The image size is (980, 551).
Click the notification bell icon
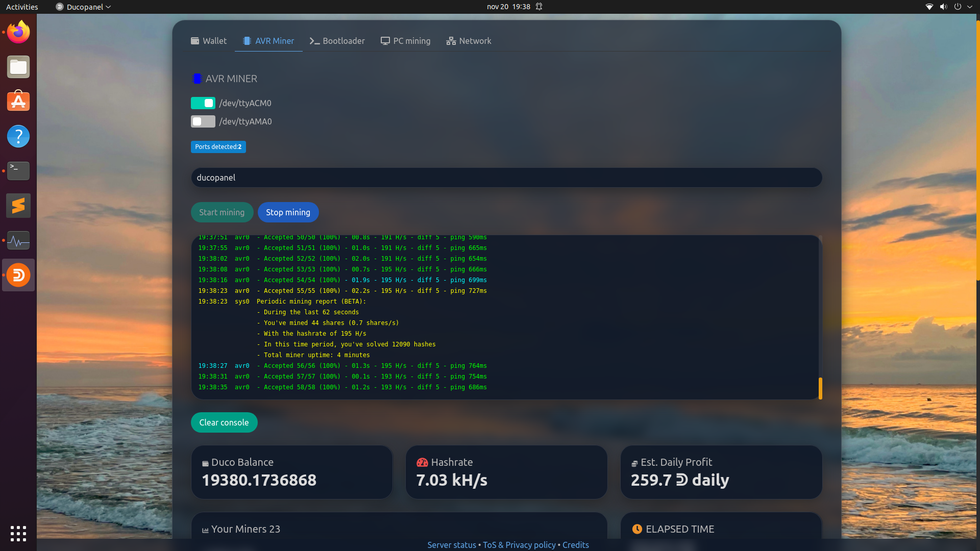click(539, 7)
